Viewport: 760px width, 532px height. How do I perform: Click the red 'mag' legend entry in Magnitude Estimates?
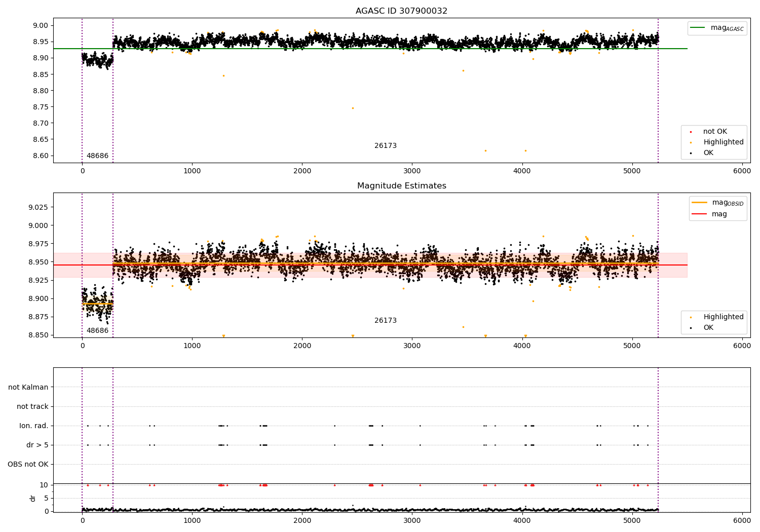(x=719, y=214)
